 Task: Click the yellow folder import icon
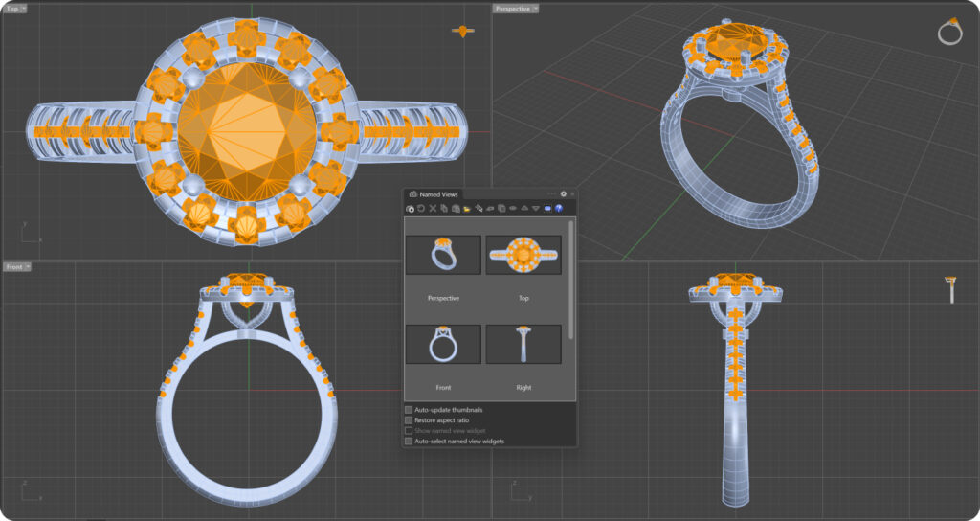click(x=467, y=208)
